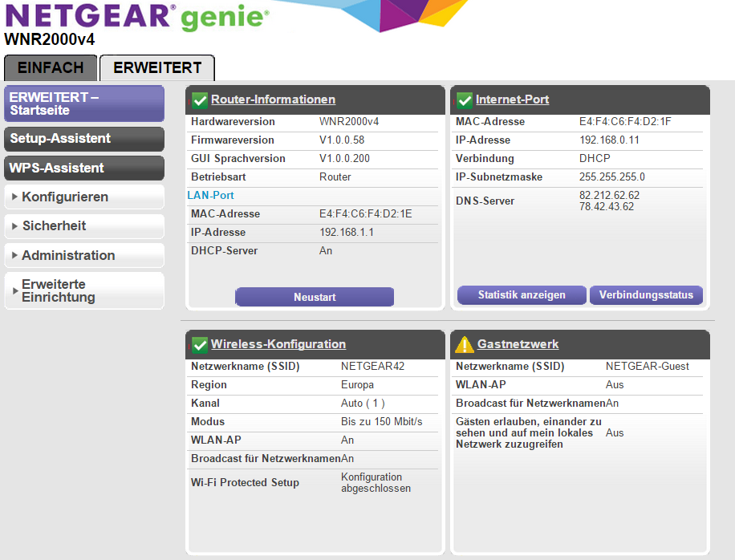Select Region value Europa
735x560 pixels.
click(x=357, y=385)
